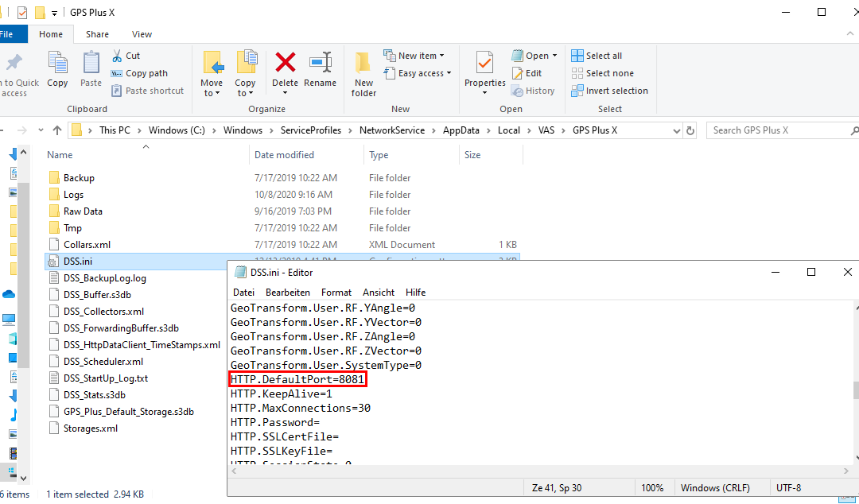Open the Easy access dropdown
This screenshot has height=504, width=859.
(x=418, y=73)
